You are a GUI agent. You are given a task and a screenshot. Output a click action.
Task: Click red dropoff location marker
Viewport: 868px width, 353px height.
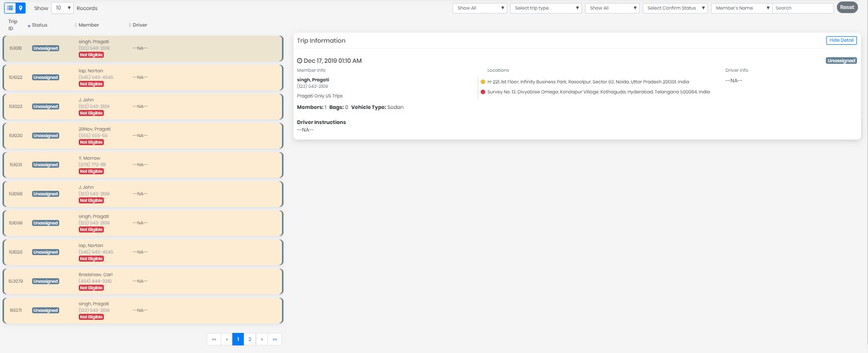(x=483, y=92)
